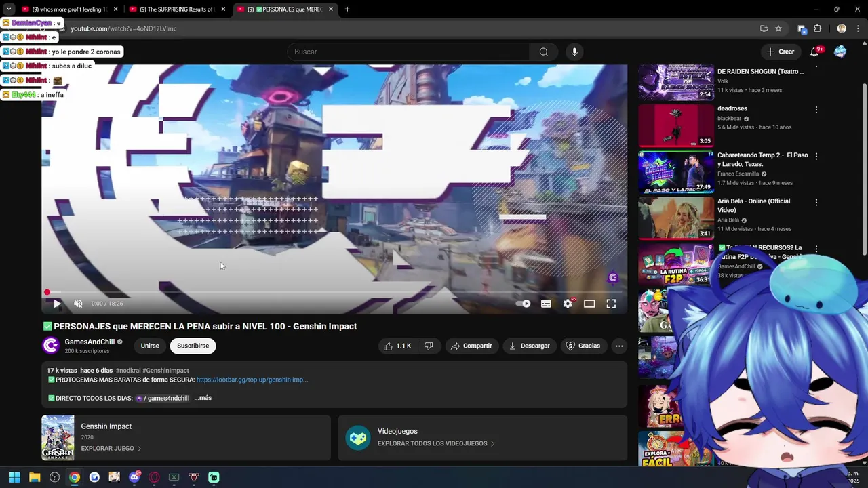The height and width of the screenshot is (488, 868).
Task: Open the Windows Start menu
Action: 14,477
